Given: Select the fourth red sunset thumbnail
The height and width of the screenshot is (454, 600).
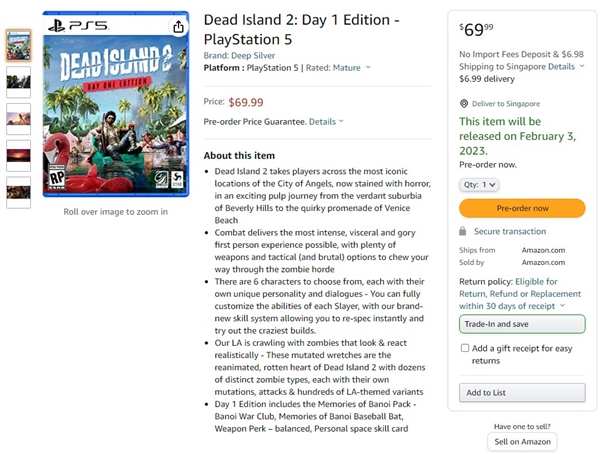Looking at the screenshot, I should 18,155.
